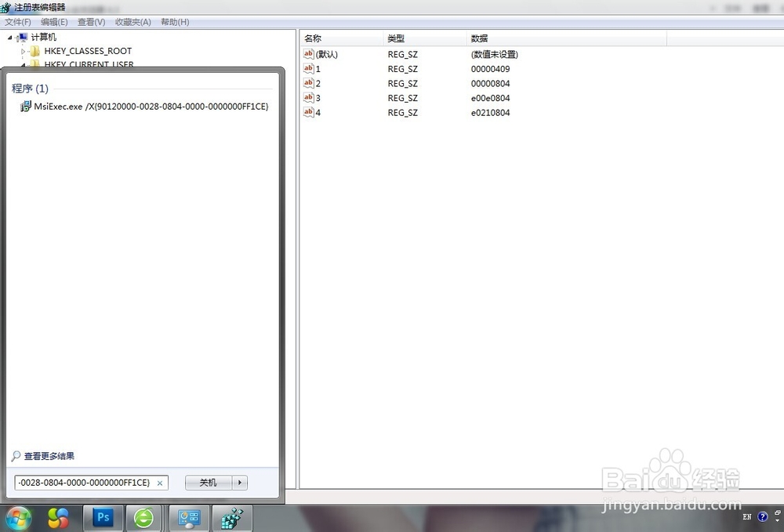Run the MsiExec.exe /X search result
The width and height of the screenshot is (784, 532).
[144, 107]
